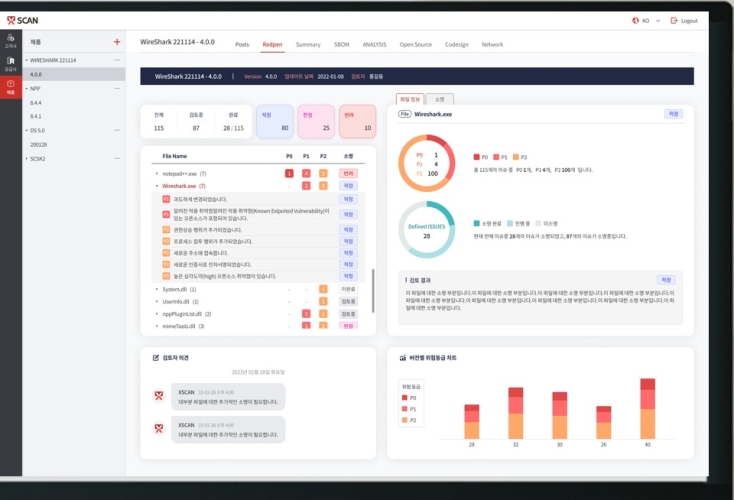Click the P1 count badge for notepad++.exe

point(306,174)
